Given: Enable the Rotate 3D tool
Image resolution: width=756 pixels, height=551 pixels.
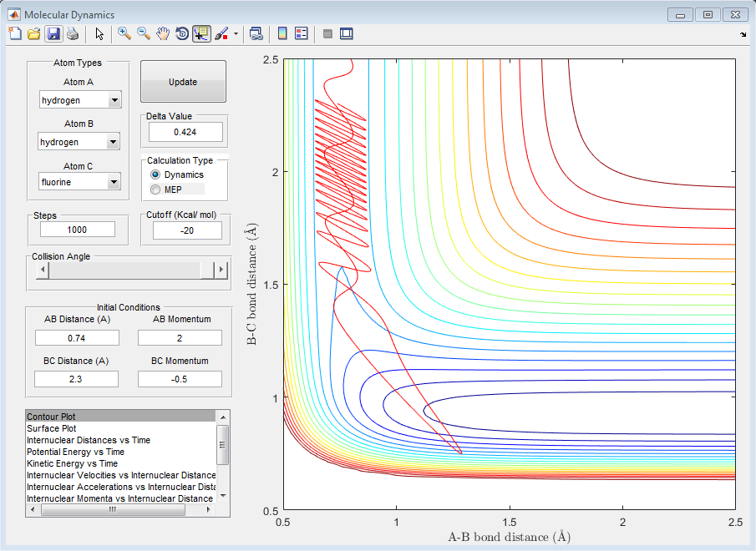Looking at the screenshot, I should 181,34.
